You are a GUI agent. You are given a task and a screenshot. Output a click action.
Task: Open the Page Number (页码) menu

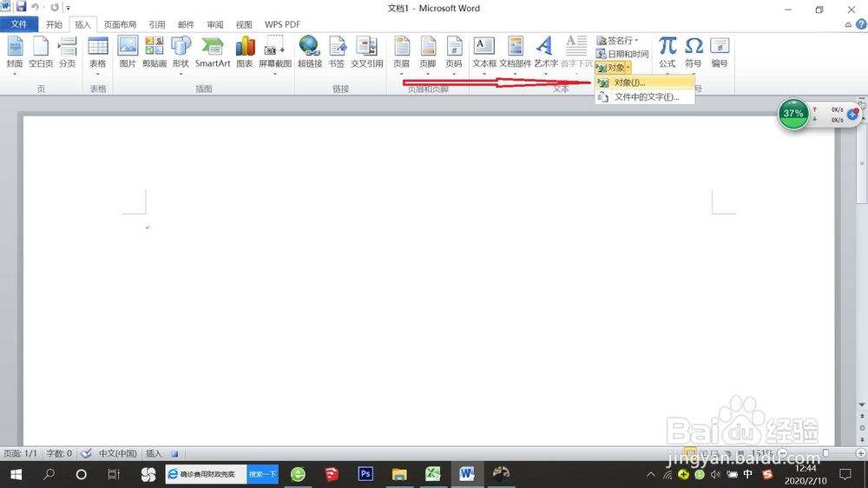pyautogui.click(x=454, y=54)
